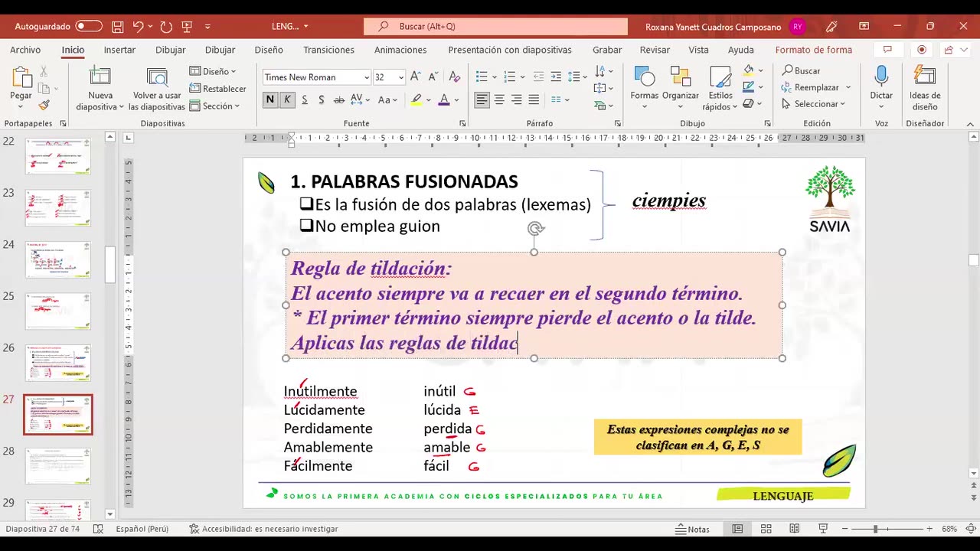The height and width of the screenshot is (551, 980).
Task: Click the Cut scissors icon
Action: [44, 70]
